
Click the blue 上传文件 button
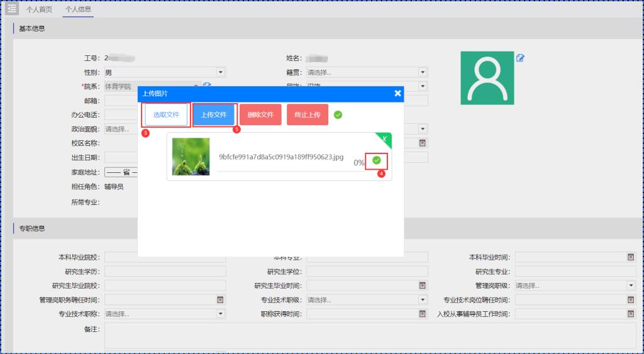(214, 115)
